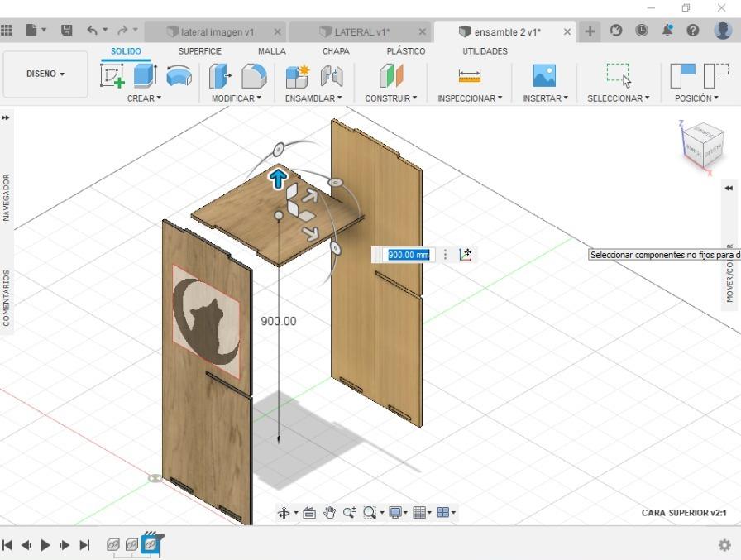Open the LATERAL v1 document tab

(x=360, y=32)
